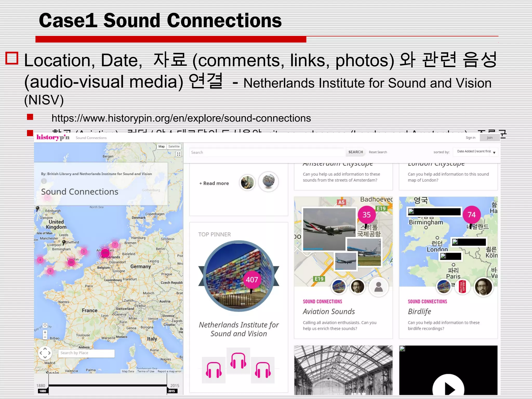The image size is (532, 399).
Task: Click the Join button
Action: click(490, 138)
